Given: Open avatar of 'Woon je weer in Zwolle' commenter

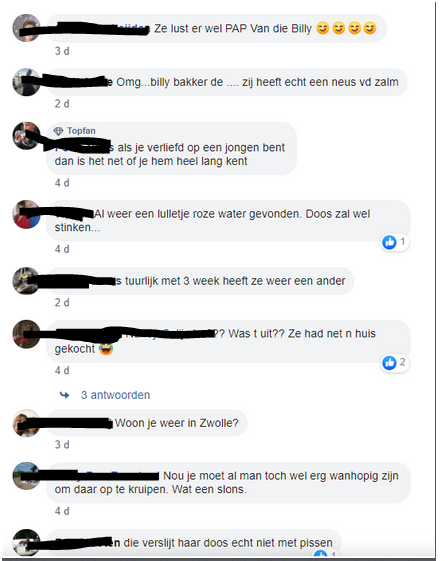Looking at the screenshot, I should click(26, 423).
